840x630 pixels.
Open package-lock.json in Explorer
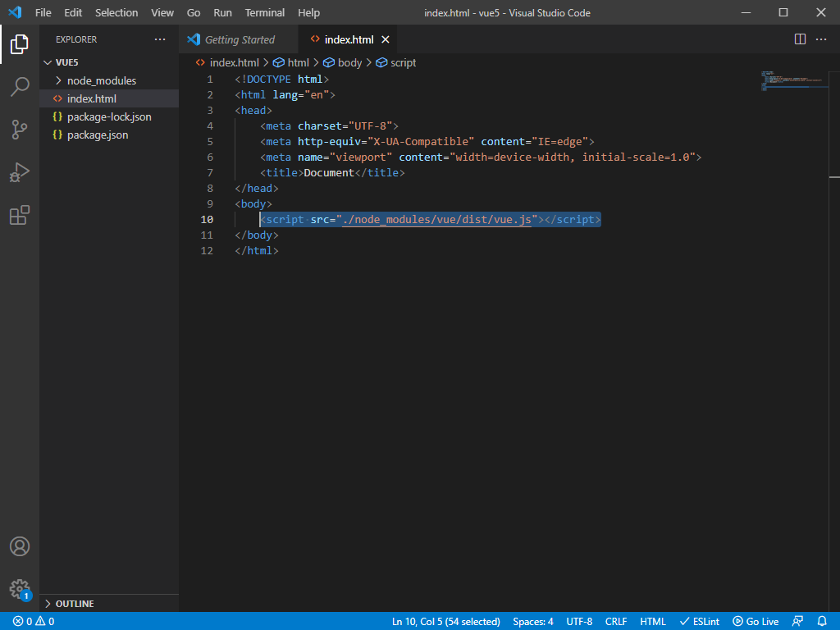[109, 116]
